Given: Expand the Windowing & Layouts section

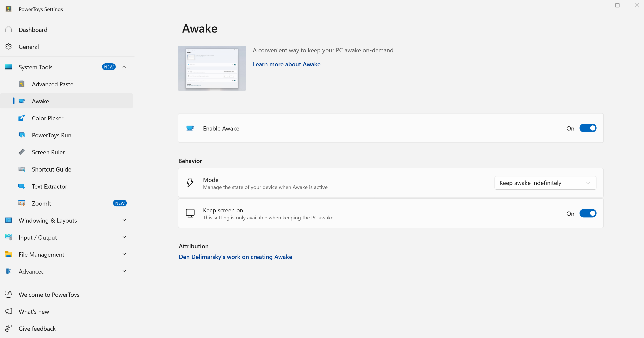Looking at the screenshot, I should tap(124, 220).
